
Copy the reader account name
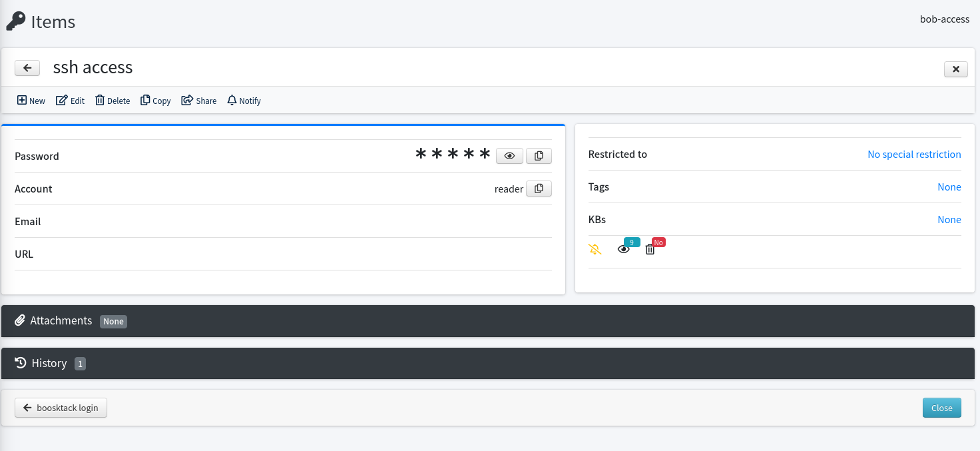pyautogui.click(x=539, y=189)
